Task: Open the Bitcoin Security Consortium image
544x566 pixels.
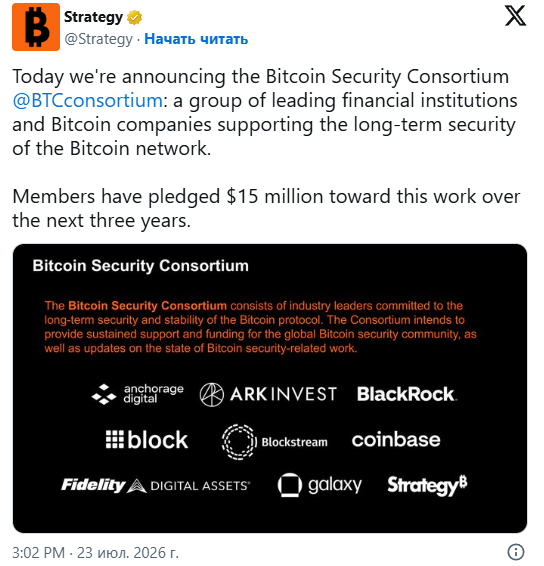Action: (x=270, y=388)
